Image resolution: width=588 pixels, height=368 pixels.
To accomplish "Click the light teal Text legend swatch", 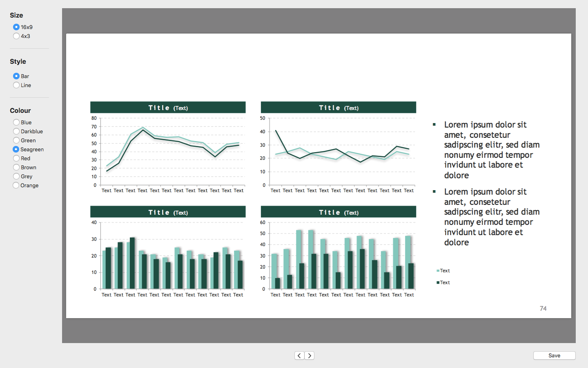I will click(x=438, y=271).
